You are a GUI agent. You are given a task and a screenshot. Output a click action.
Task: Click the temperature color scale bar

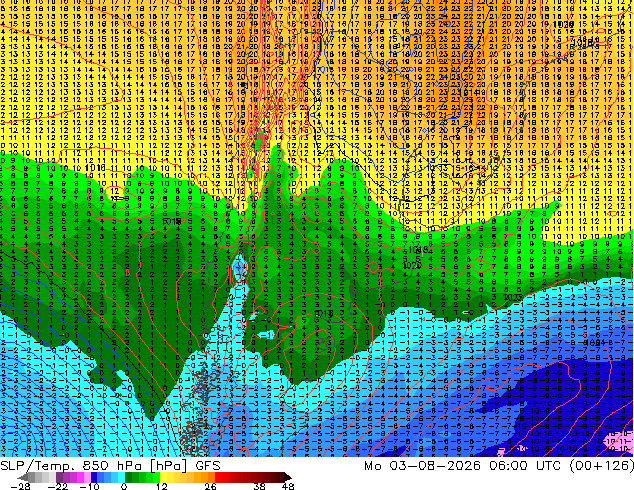pos(154,477)
